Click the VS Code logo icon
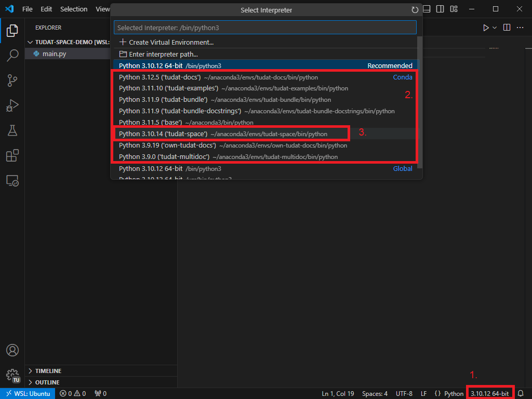The height and width of the screenshot is (399, 532). click(9, 9)
